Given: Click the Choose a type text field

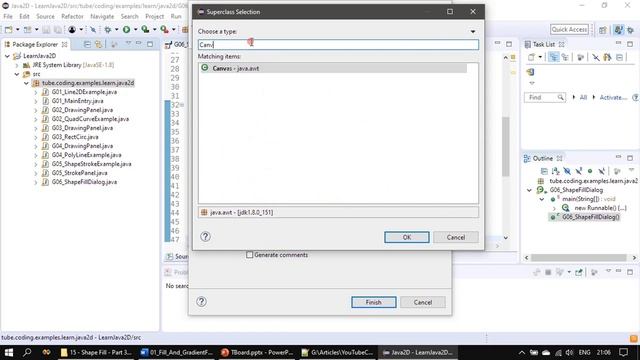Looking at the screenshot, I should tap(338, 44).
